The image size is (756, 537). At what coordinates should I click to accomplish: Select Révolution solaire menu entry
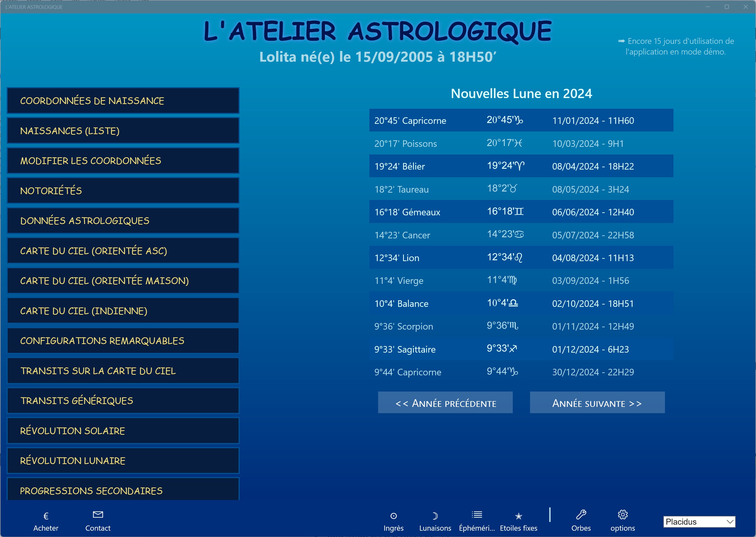(123, 431)
